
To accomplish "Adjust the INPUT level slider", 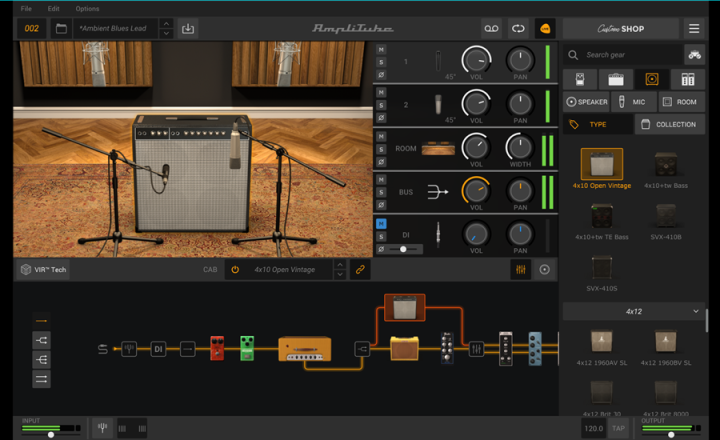I will point(51,434).
